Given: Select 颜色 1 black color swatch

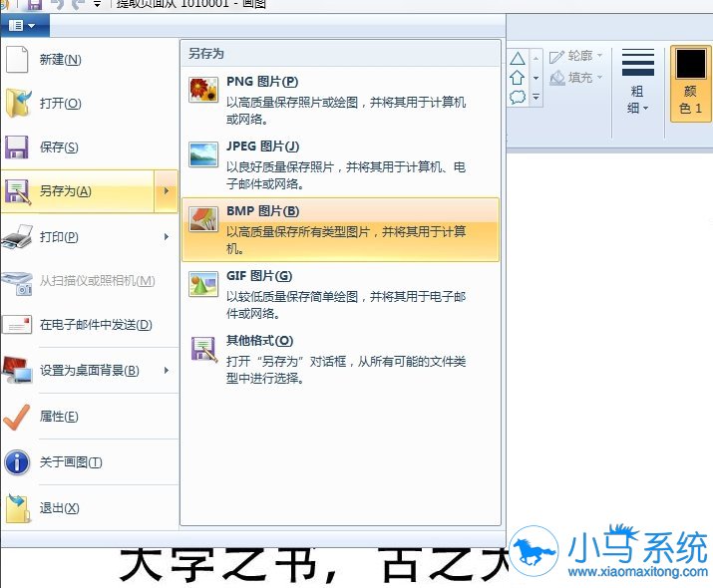Looking at the screenshot, I should click(690, 84).
